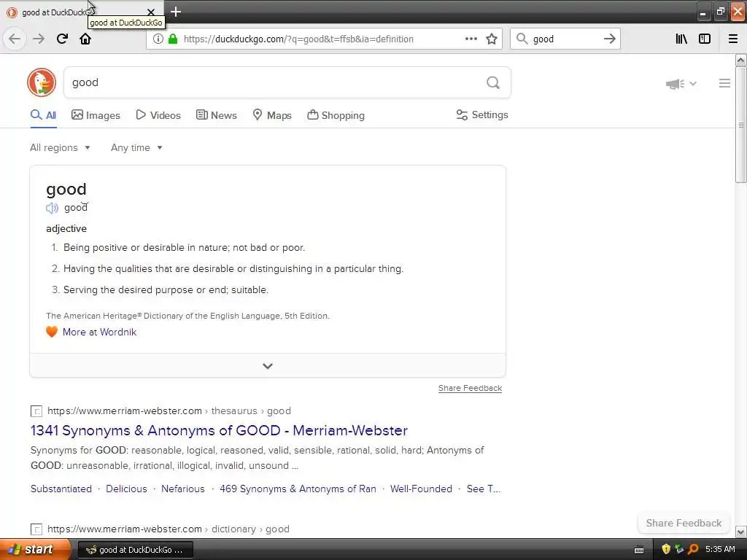The image size is (747, 560).
Task: Open 469 Synonyms & Antonyms of Ran link
Action: (298, 489)
